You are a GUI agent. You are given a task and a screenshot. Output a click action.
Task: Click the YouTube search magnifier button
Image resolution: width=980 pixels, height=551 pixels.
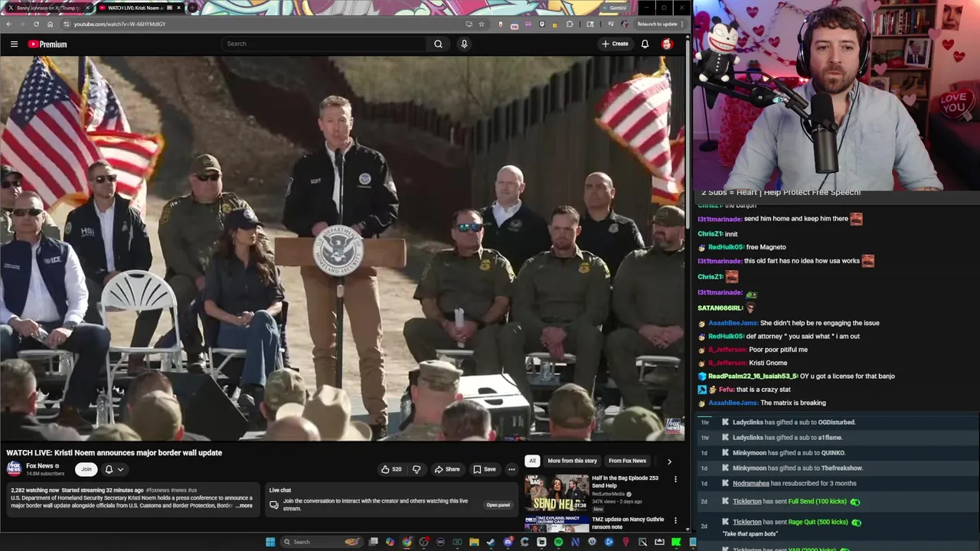click(438, 44)
